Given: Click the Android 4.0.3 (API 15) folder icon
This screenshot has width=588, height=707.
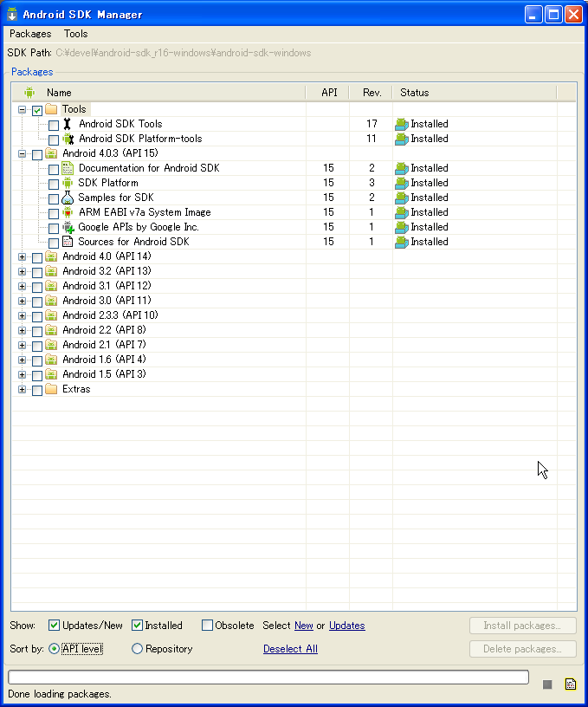Looking at the screenshot, I should (x=51, y=153).
